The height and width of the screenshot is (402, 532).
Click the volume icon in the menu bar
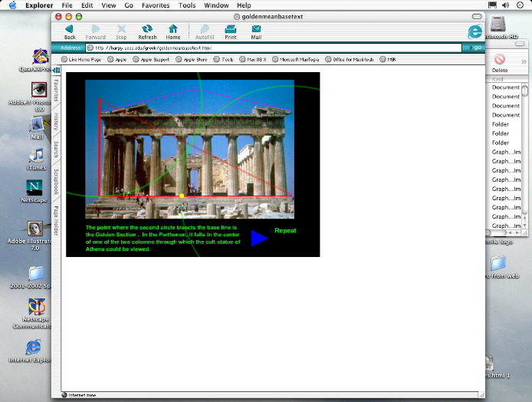click(505, 5)
